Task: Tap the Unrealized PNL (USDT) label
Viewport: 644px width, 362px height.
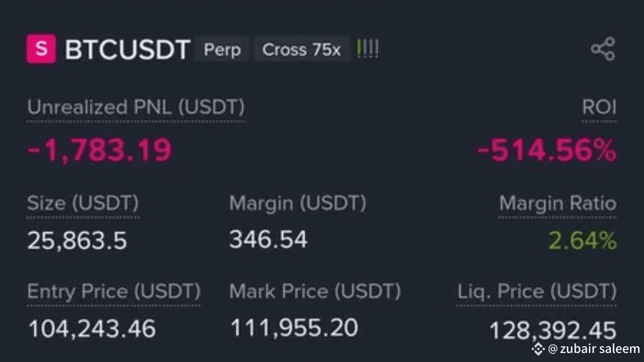Action: point(136,107)
